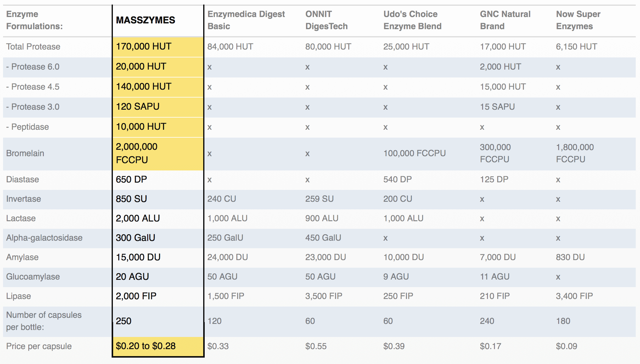Click the 170,000 HUT highlighted cell
Screen dimensions: 640x364
[144, 46]
